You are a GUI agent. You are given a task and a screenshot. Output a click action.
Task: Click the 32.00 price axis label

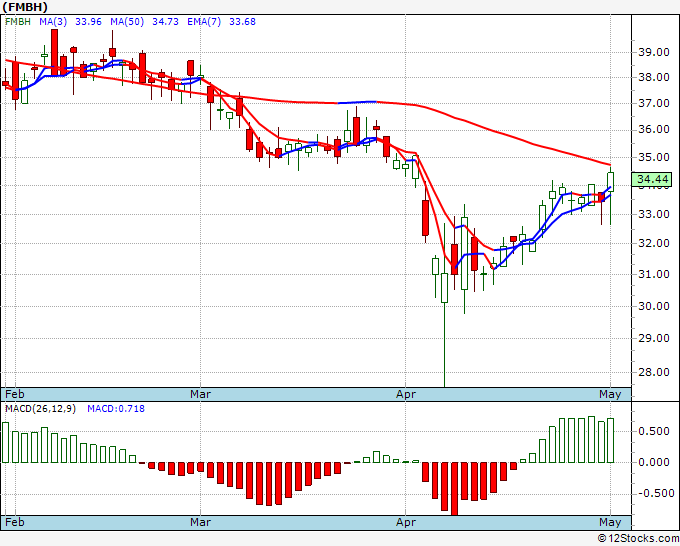click(654, 243)
